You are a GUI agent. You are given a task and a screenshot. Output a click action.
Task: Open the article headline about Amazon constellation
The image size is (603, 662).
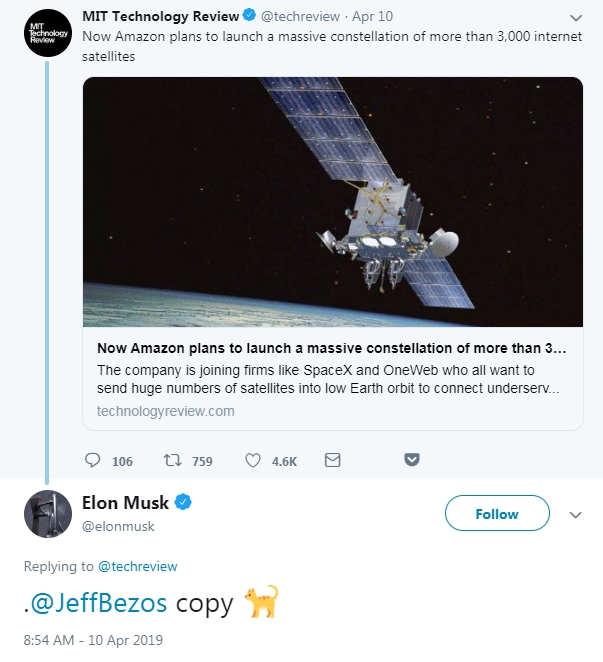pos(331,348)
